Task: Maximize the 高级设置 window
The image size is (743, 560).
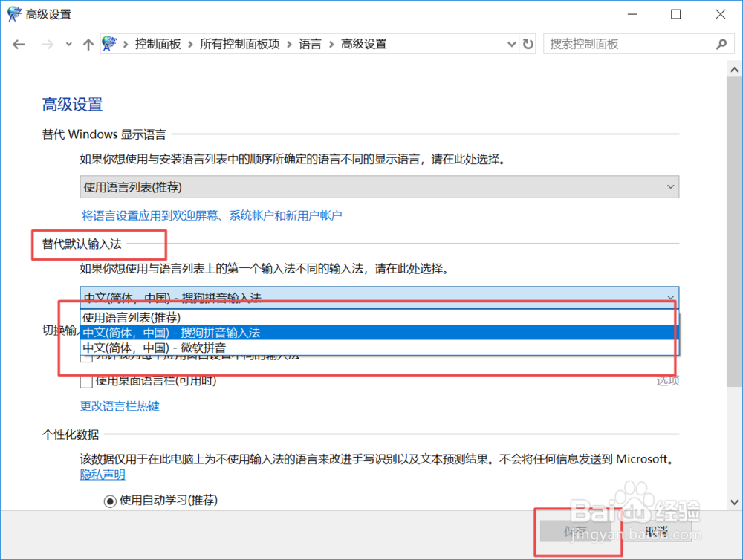Action: [x=675, y=14]
